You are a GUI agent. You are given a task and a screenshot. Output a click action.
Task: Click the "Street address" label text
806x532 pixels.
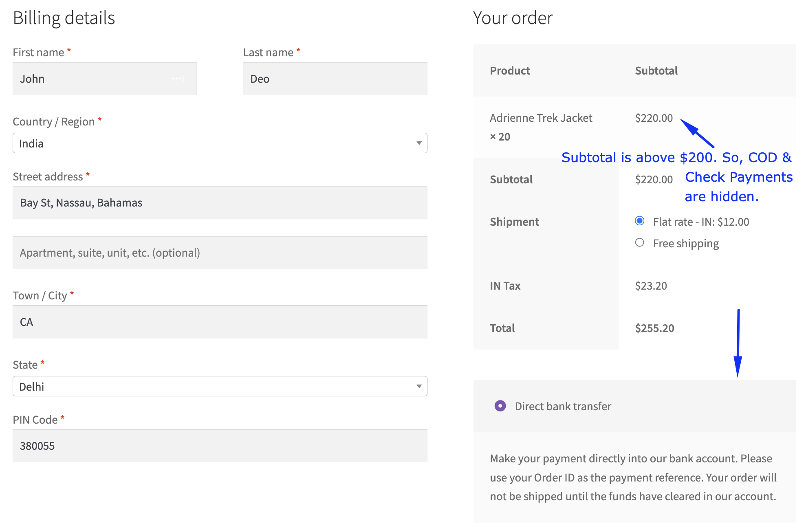click(x=48, y=177)
